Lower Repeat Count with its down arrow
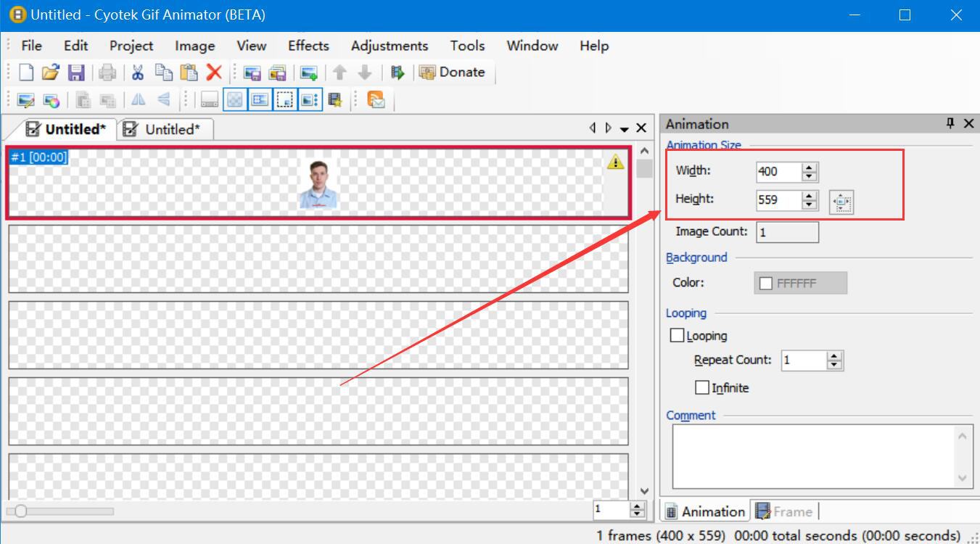The height and width of the screenshot is (544, 980). (835, 365)
